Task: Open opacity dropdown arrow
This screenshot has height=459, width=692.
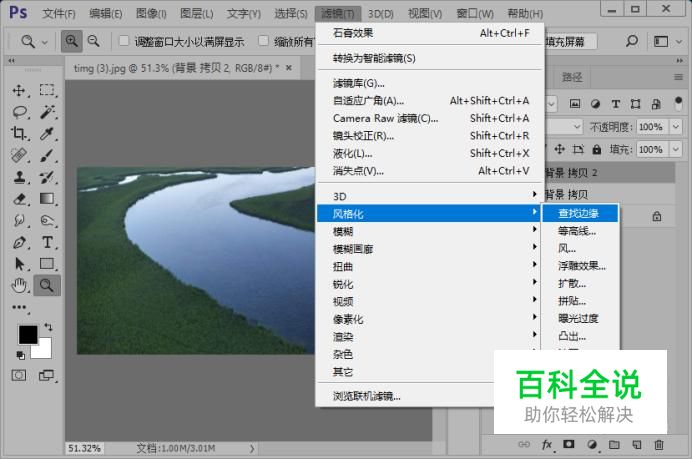Action: pyautogui.click(x=676, y=127)
